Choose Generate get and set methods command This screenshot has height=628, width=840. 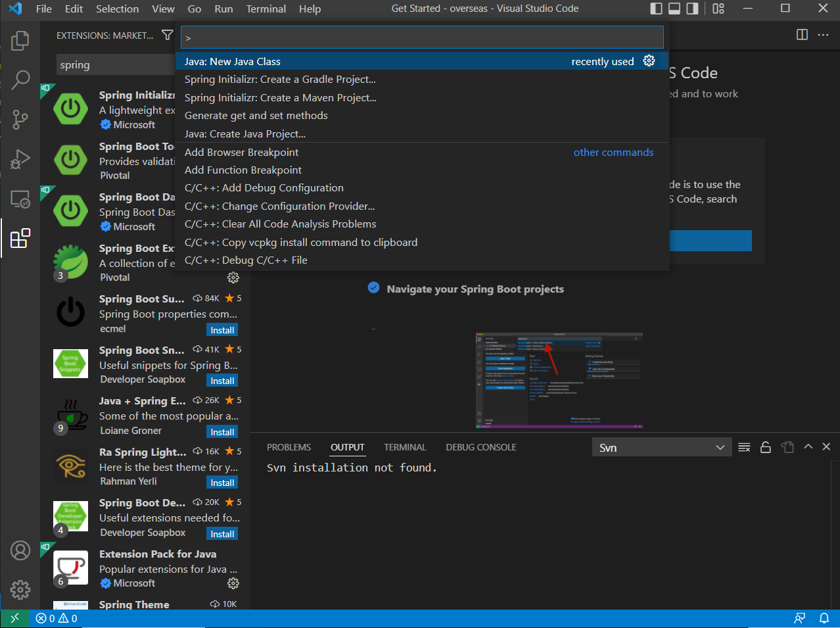point(422,115)
